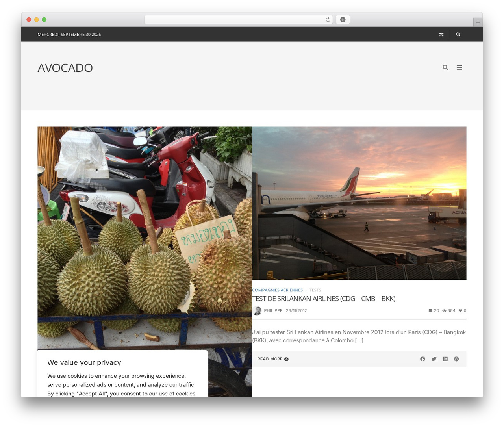Click the browser download icon
This screenshot has height=427, width=504.
coord(343,20)
